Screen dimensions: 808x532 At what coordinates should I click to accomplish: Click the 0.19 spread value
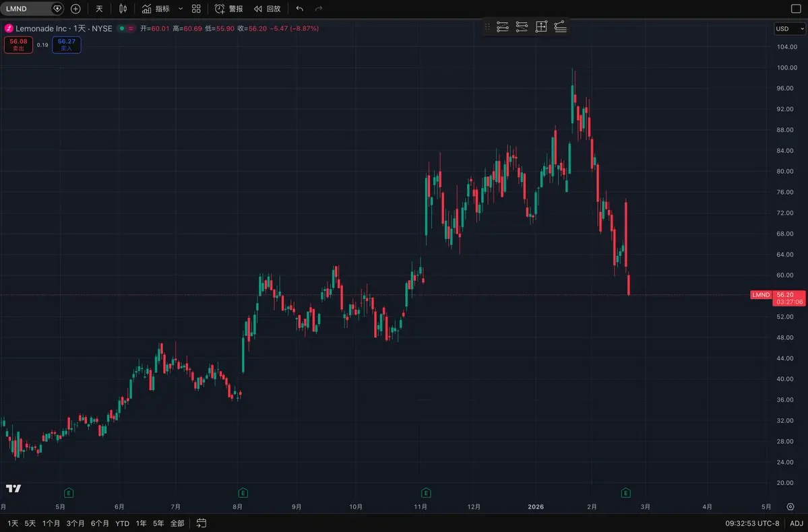pyautogui.click(x=42, y=45)
